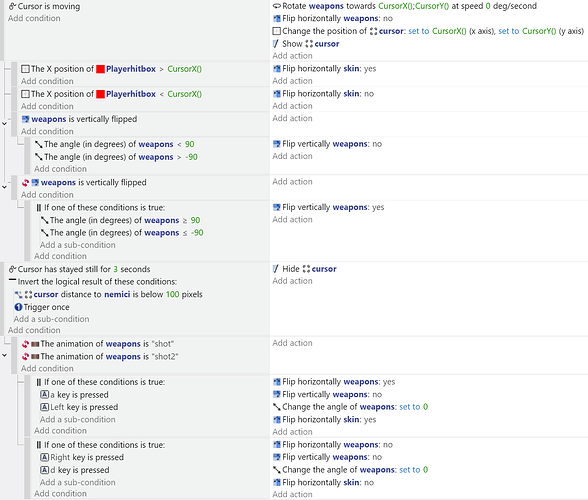Click the value 100 in cursor distance condition
588x500 pixels.
(172, 294)
